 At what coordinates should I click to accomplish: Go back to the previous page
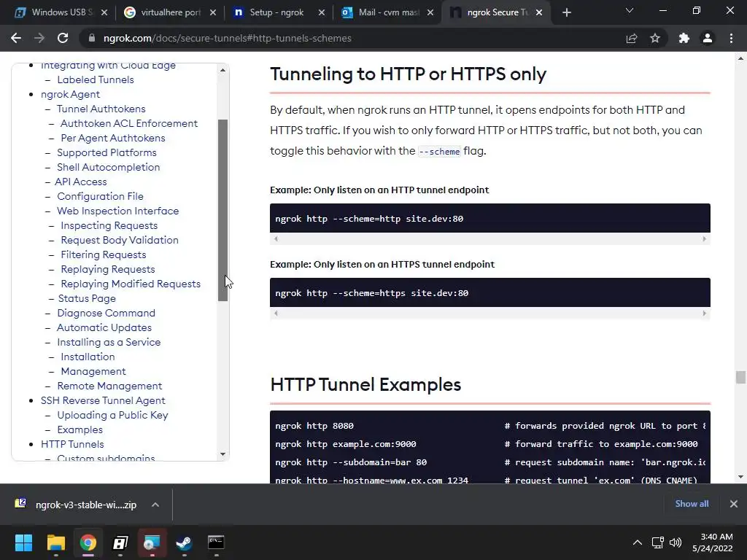16,38
